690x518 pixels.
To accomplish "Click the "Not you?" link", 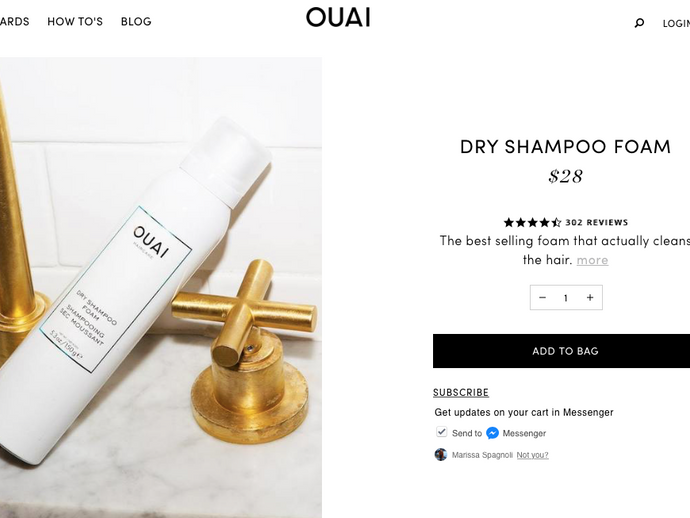I will [x=532, y=455].
